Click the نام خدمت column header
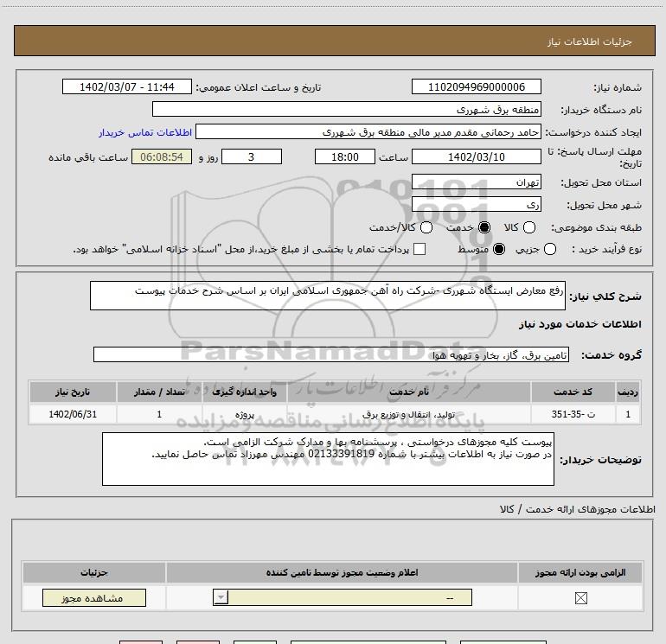Image resolution: width=666 pixels, height=644 pixels. pyautogui.click(x=409, y=392)
